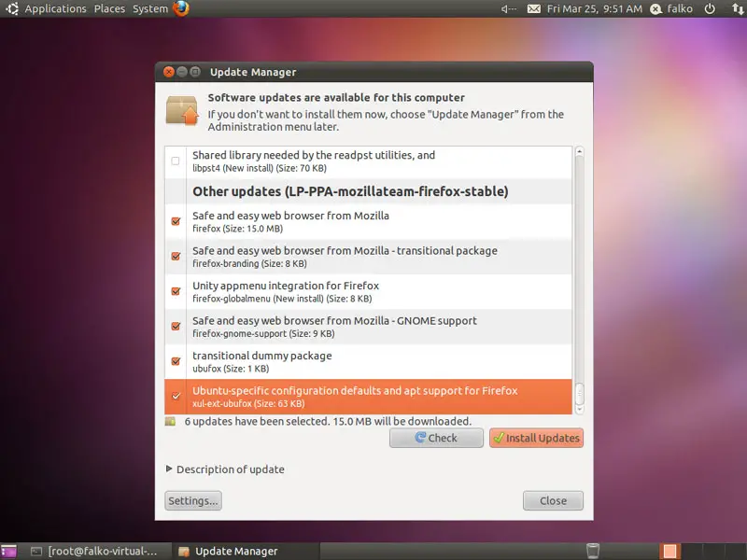
Task: Click the volume speaker indicator
Action: pyautogui.click(x=509, y=8)
